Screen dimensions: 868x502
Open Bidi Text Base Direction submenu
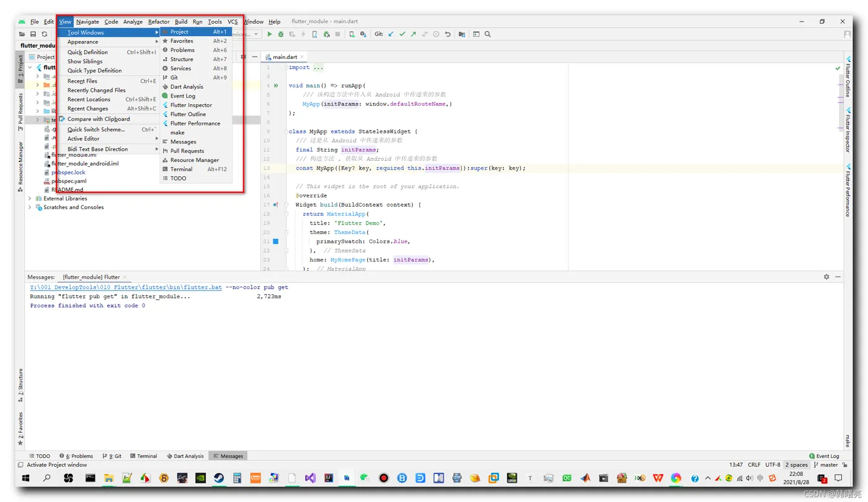(110, 149)
